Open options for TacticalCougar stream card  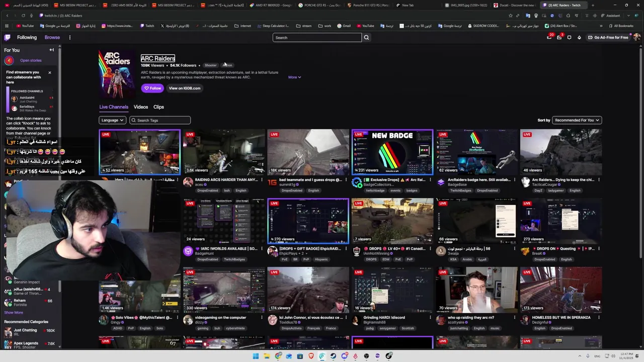(x=599, y=179)
